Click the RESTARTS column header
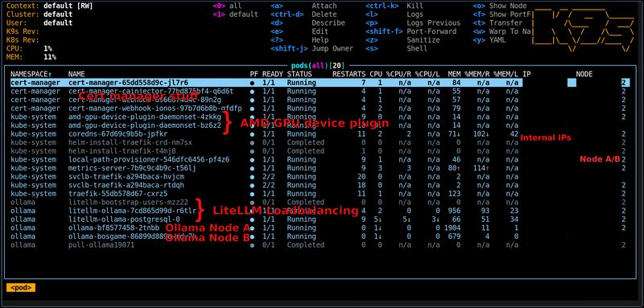The height and width of the screenshot is (308, 644). (x=349, y=74)
